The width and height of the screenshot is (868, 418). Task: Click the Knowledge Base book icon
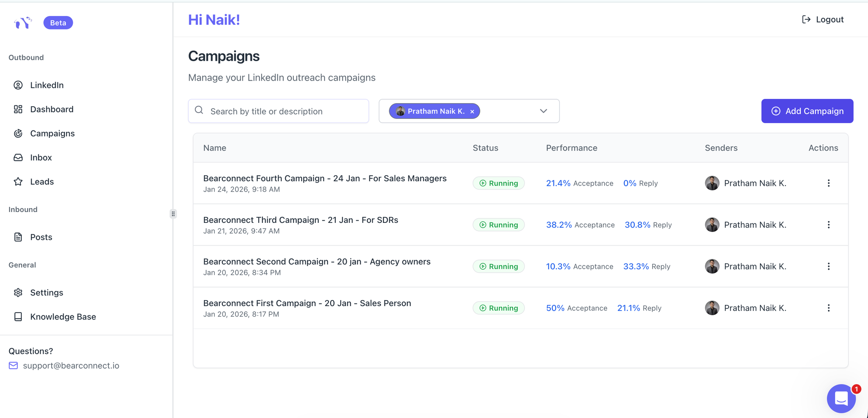(x=18, y=317)
